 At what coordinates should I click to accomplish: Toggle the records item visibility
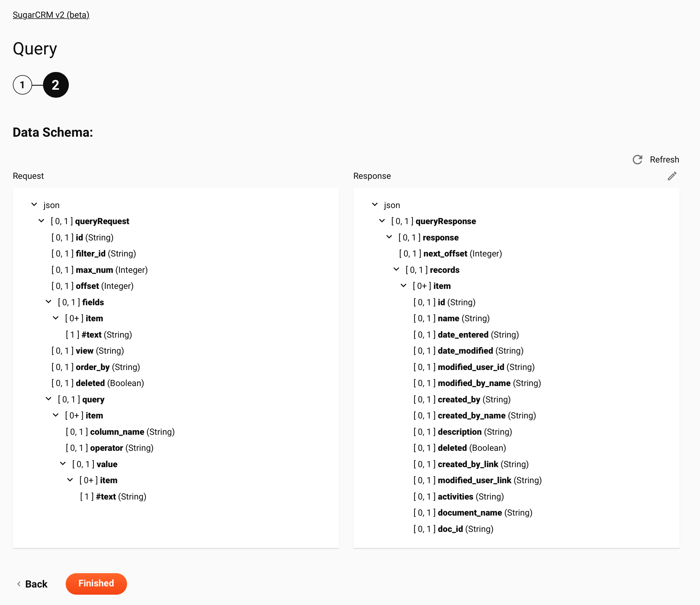pyautogui.click(x=396, y=269)
